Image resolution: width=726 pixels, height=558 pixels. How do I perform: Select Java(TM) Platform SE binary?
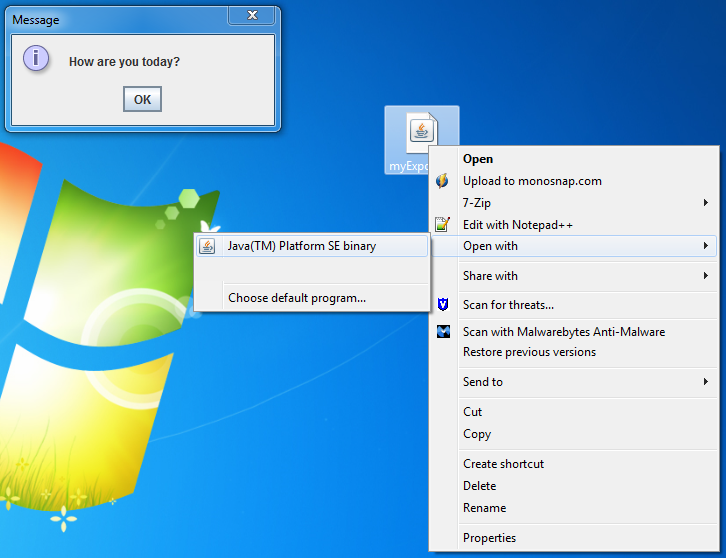(312, 246)
